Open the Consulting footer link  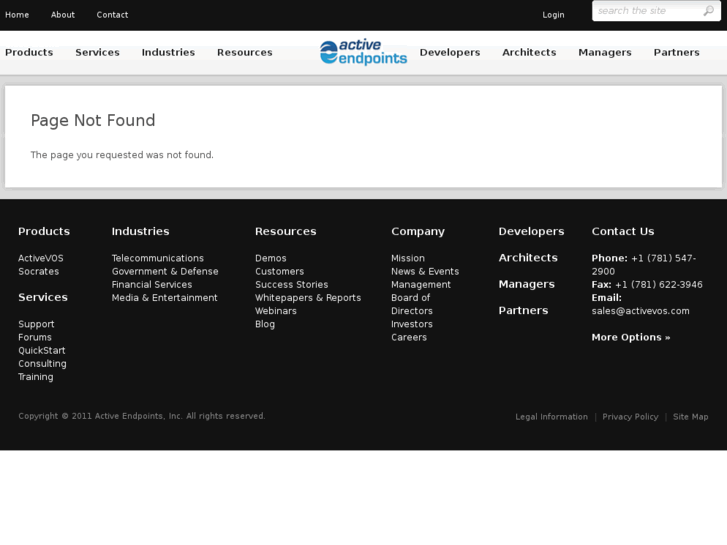click(42, 364)
